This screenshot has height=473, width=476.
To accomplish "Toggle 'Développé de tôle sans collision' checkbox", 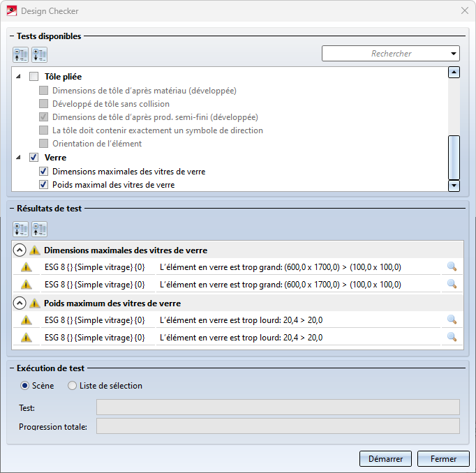I will tap(43, 104).
